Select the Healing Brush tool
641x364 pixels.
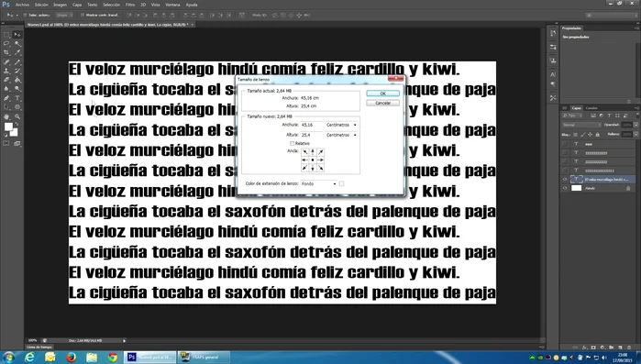click(x=6, y=62)
